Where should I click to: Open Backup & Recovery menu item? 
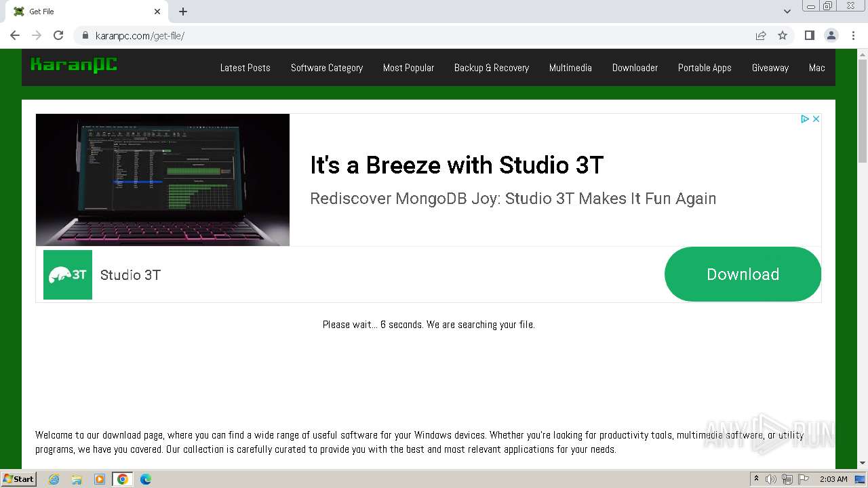492,68
